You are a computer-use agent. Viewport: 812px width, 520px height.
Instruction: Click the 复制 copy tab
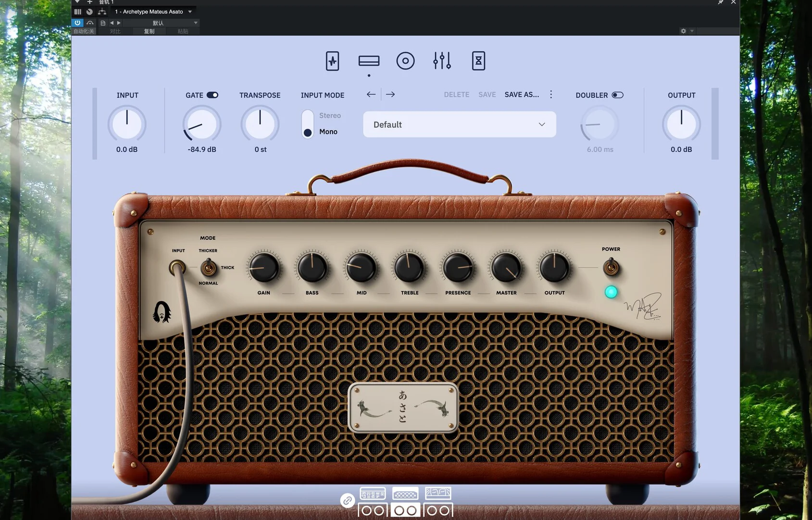149,31
